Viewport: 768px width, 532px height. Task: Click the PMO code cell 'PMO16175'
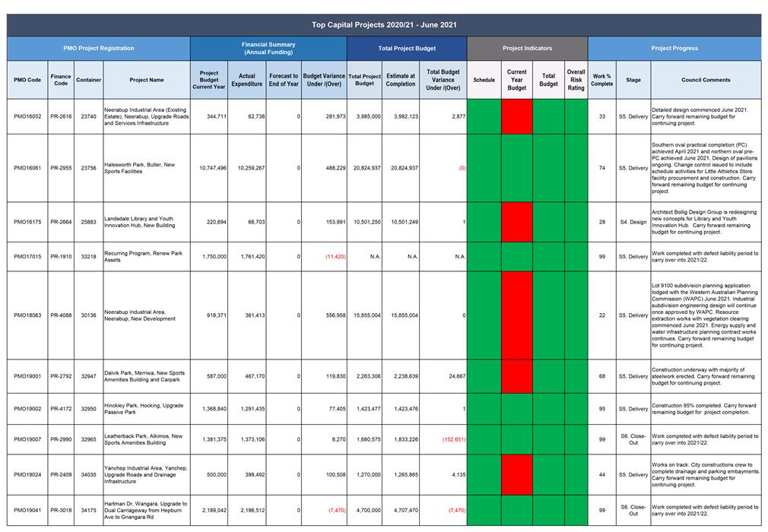(27, 222)
